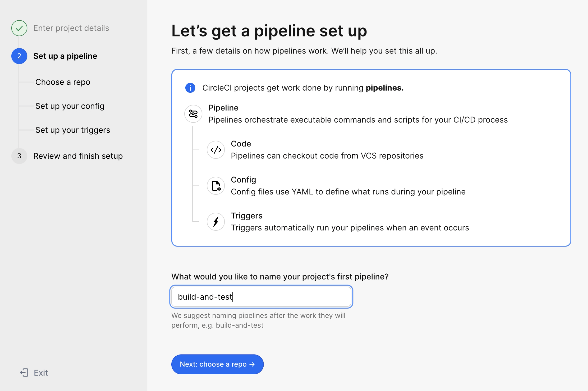Click the bold pipelines word

[384, 88]
